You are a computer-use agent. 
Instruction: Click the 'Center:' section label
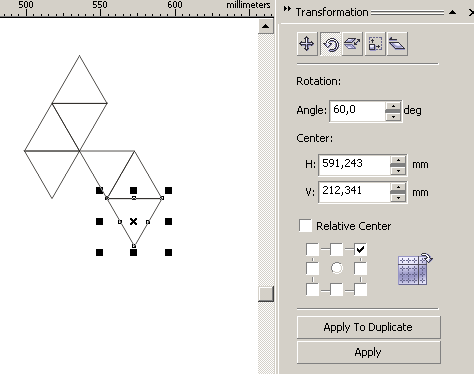(315, 138)
